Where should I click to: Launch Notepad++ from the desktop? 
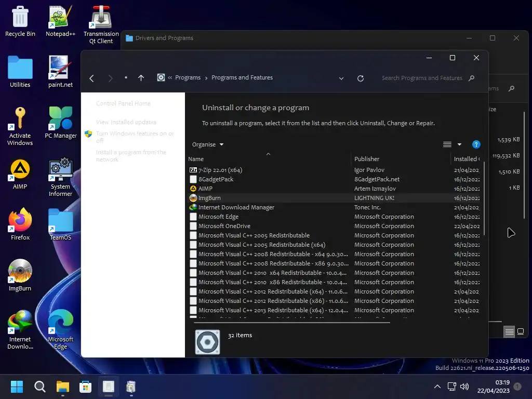point(60,21)
